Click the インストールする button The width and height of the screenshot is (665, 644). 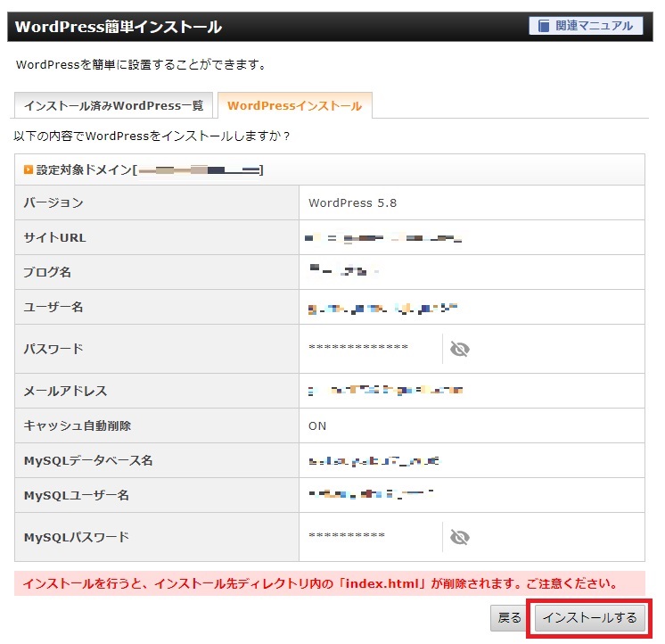pyautogui.click(x=590, y=618)
